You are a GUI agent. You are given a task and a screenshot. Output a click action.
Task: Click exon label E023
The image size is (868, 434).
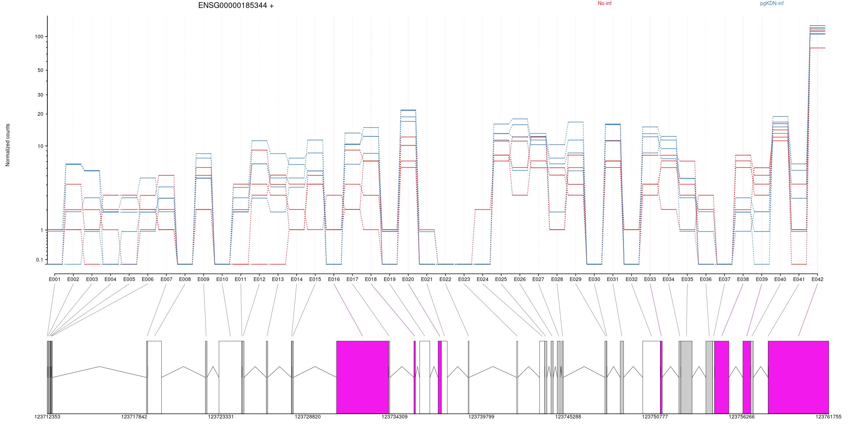(x=464, y=279)
